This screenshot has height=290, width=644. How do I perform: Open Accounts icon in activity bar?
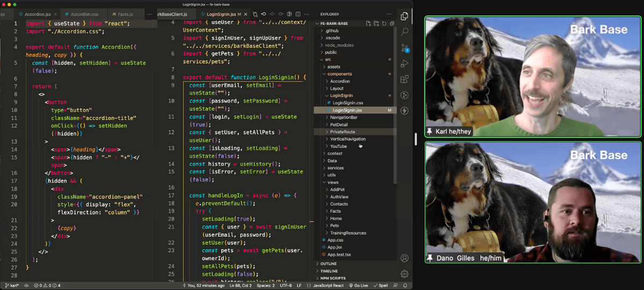click(405, 258)
